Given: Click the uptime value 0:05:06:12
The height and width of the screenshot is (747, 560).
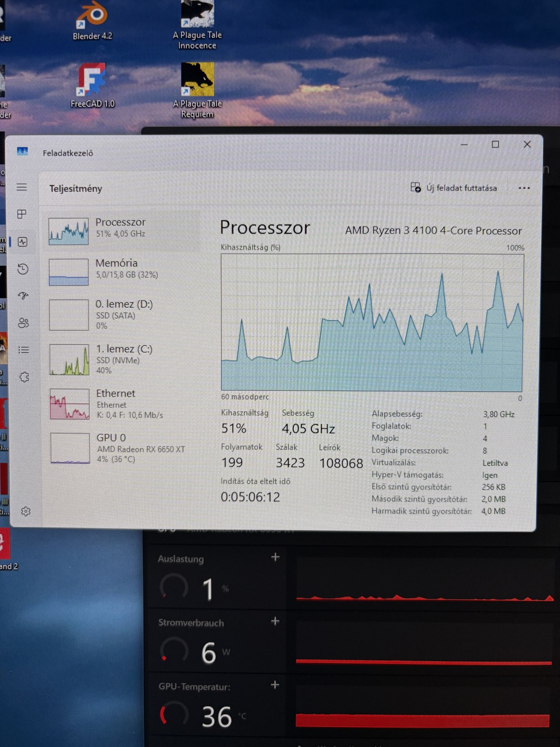Looking at the screenshot, I should [x=250, y=497].
